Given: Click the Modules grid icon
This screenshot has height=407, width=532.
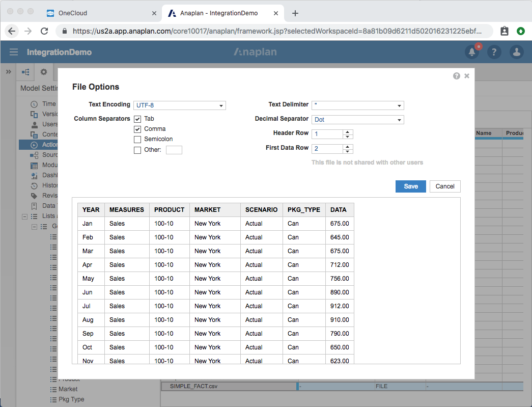Looking at the screenshot, I should tap(34, 166).
